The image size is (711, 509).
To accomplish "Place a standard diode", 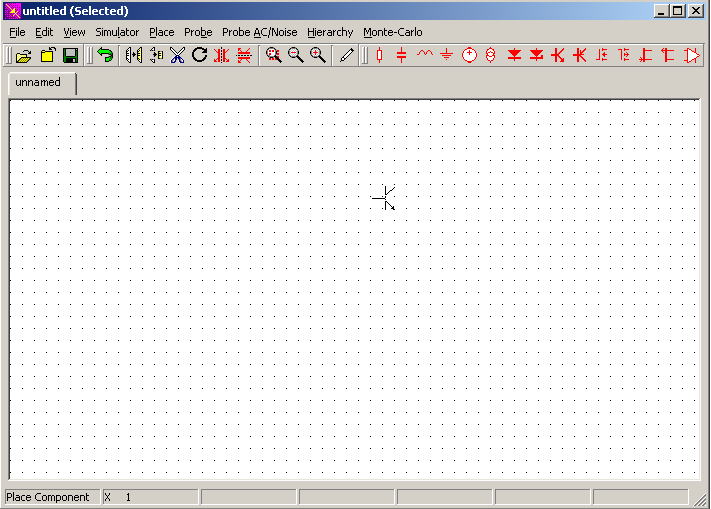I will coord(514,55).
